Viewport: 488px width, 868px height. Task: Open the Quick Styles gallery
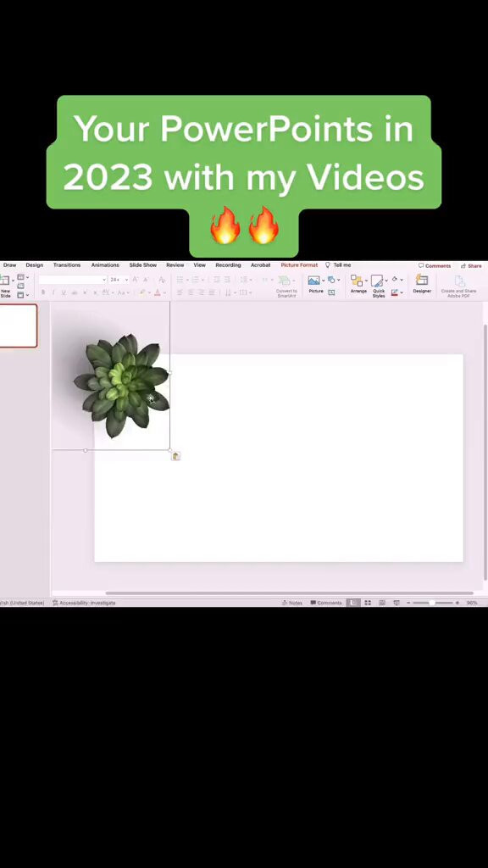click(x=379, y=287)
